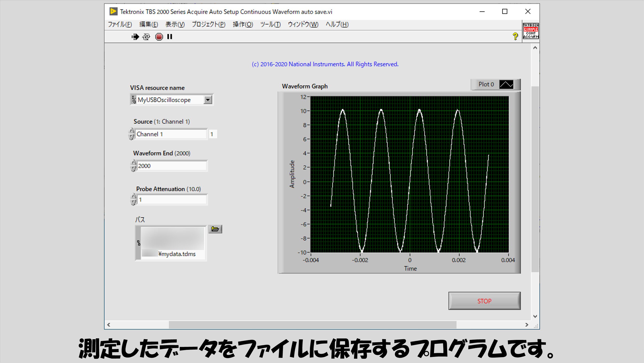Click the copyright National Instruments text
This screenshot has height=363, width=644.
pyautogui.click(x=325, y=64)
